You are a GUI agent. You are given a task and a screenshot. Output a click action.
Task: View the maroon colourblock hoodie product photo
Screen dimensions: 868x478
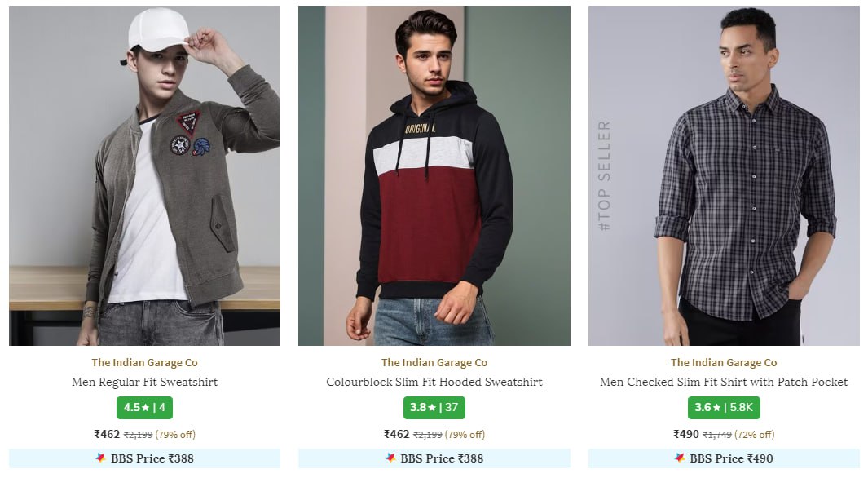coord(434,175)
